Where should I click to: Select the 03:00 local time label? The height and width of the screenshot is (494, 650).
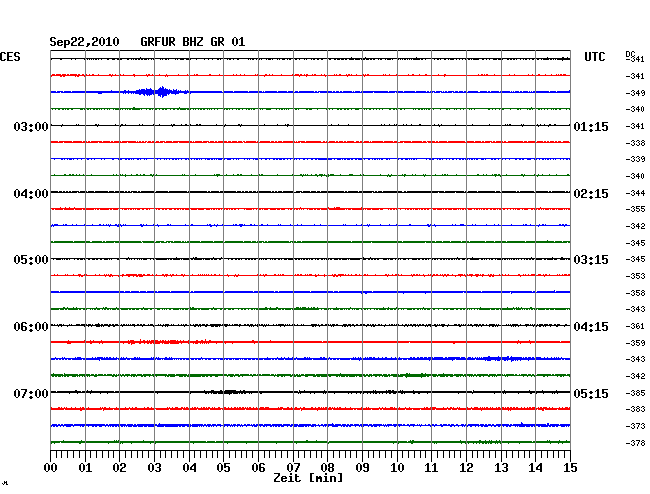pyautogui.click(x=31, y=126)
